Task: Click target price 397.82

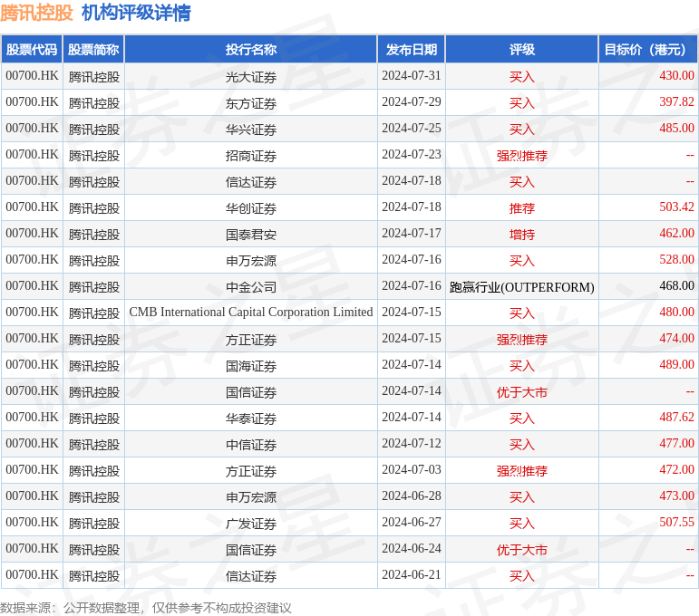Action: 676,102
